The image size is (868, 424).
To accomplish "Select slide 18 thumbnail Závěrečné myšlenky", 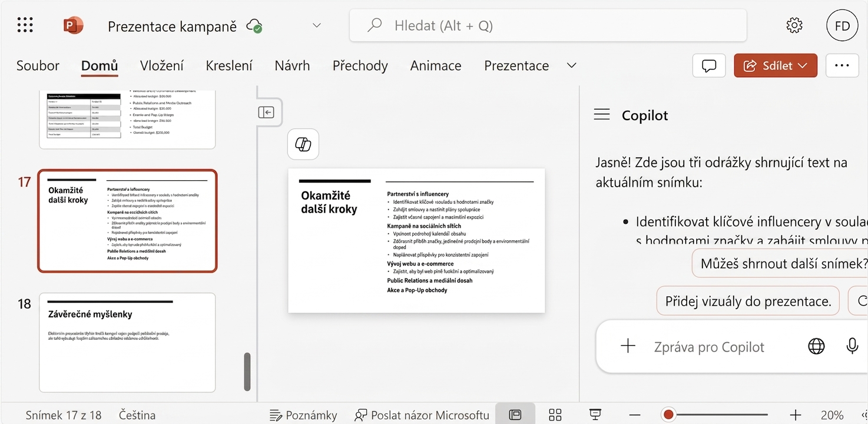I will (x=127, y=343).
